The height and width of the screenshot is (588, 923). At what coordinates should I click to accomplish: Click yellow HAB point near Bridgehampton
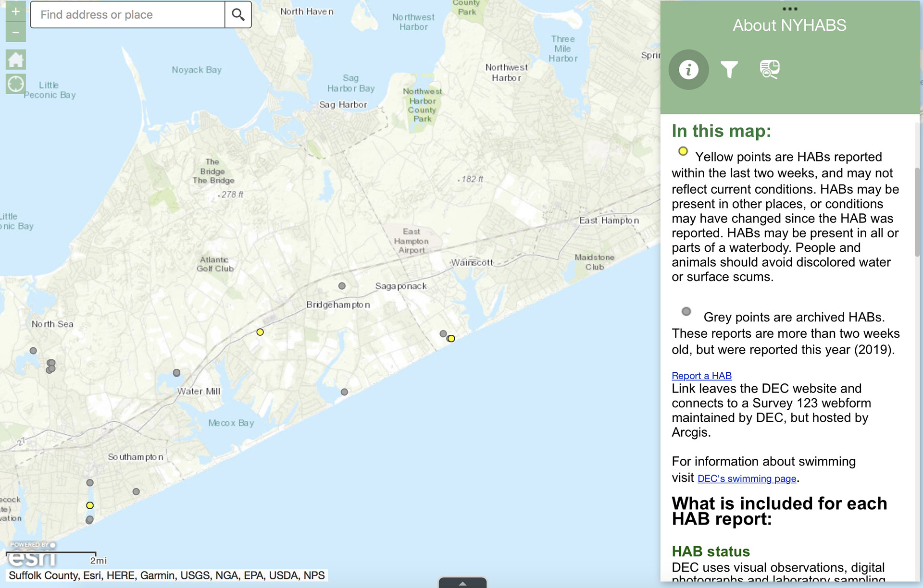tap(260, 332)
